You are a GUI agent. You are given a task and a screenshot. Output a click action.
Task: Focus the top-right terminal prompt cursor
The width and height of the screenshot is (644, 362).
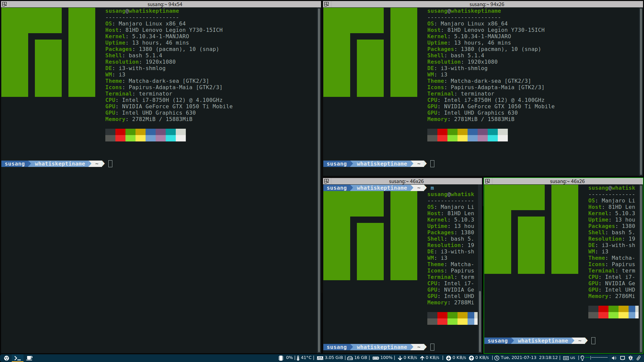pyautogui.click(x=432, y=164)
